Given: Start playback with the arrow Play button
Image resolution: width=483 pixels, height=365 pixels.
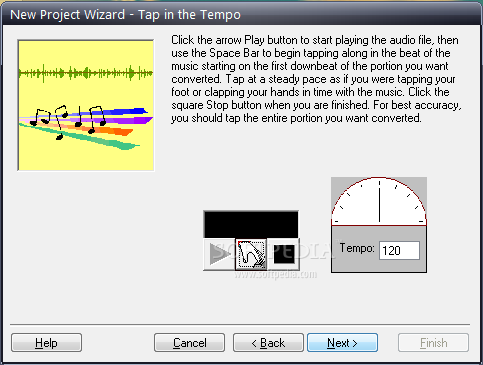Looking at the screenshot, I should pos(219,254).
